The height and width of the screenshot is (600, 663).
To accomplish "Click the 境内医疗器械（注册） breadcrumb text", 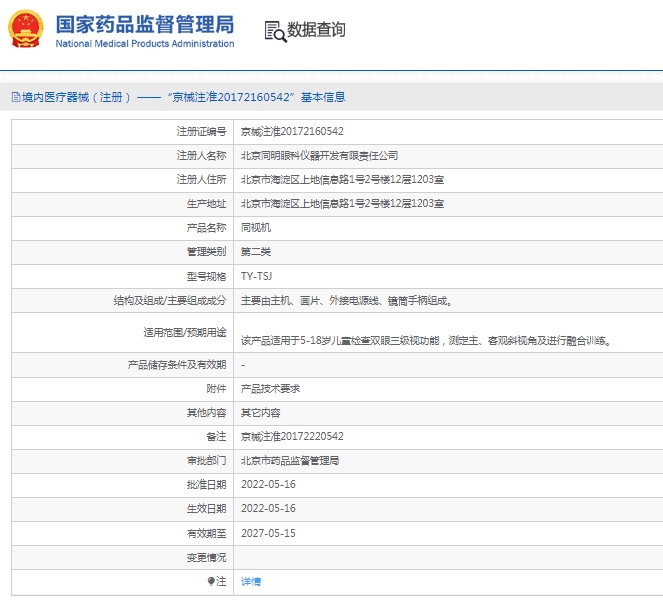I will click(x=70, y=98).
